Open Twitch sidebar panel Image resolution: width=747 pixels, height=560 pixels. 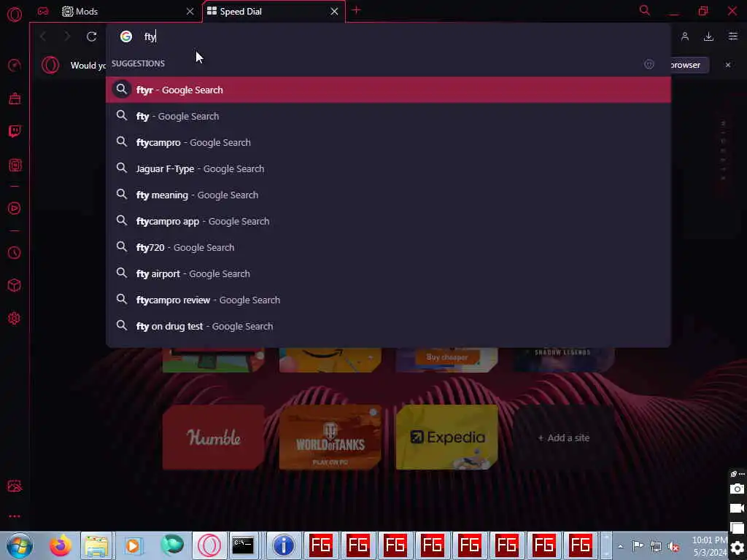(x=15, y=131)
